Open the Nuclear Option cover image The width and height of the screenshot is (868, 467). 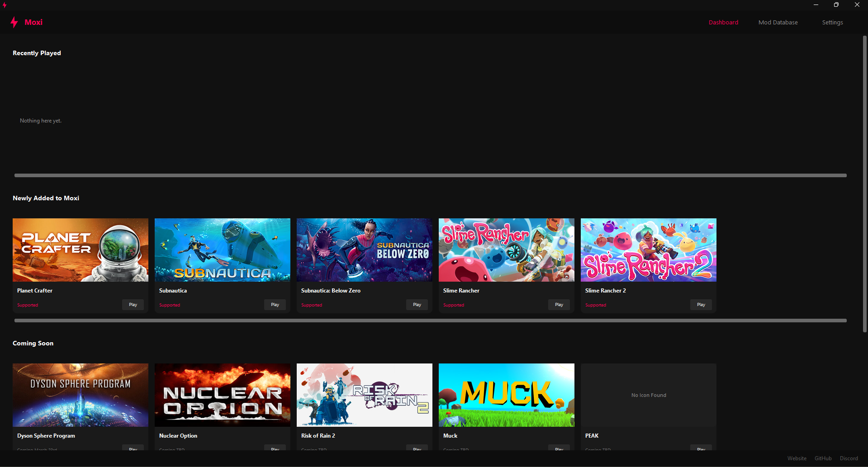point(223,395)
